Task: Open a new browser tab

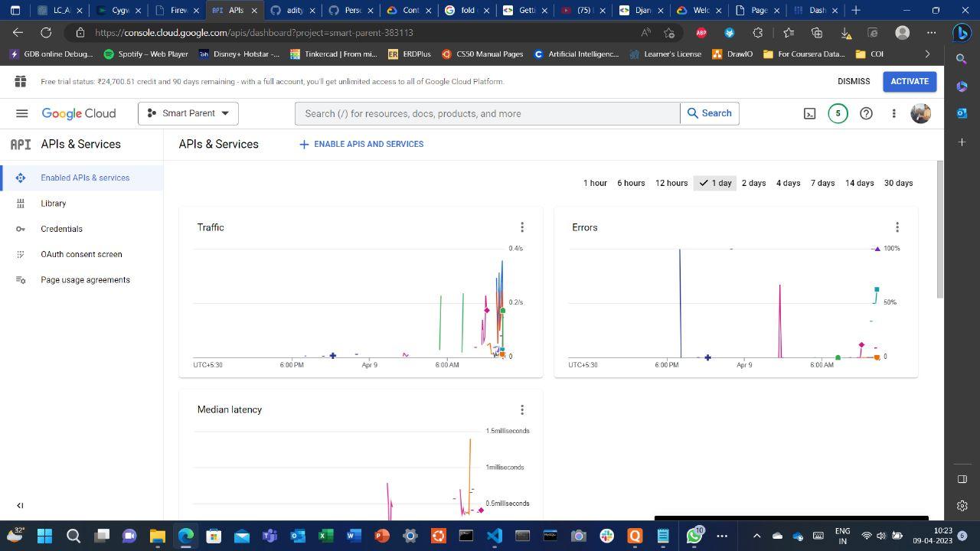Action: coord(856,10)
